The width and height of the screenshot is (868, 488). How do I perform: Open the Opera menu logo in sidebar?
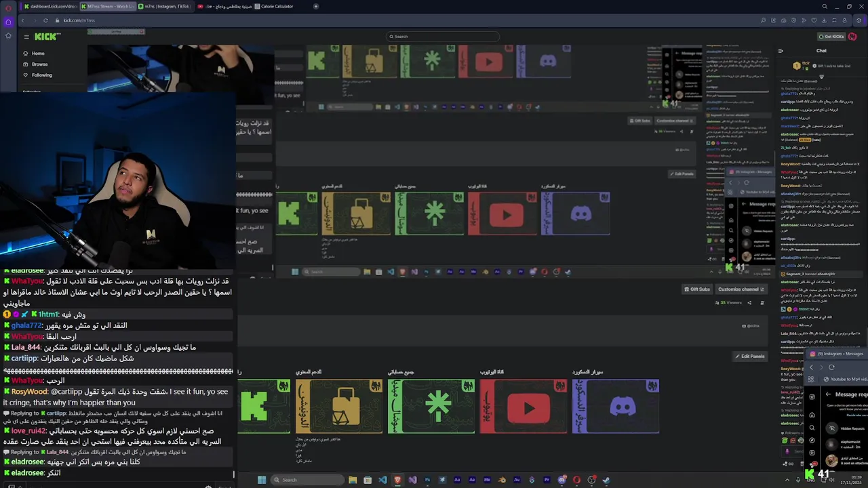(x=7, y=7)
